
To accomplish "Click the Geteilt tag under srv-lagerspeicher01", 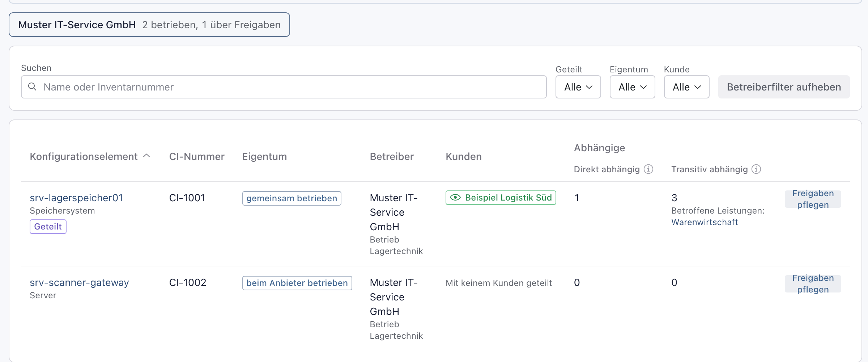I will point(48,227).
